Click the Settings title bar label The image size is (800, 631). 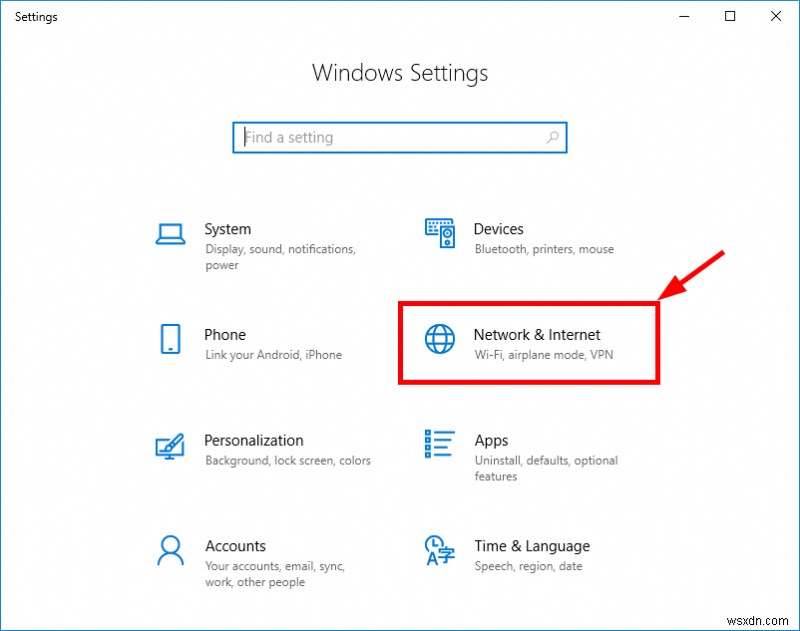[36, 16]
